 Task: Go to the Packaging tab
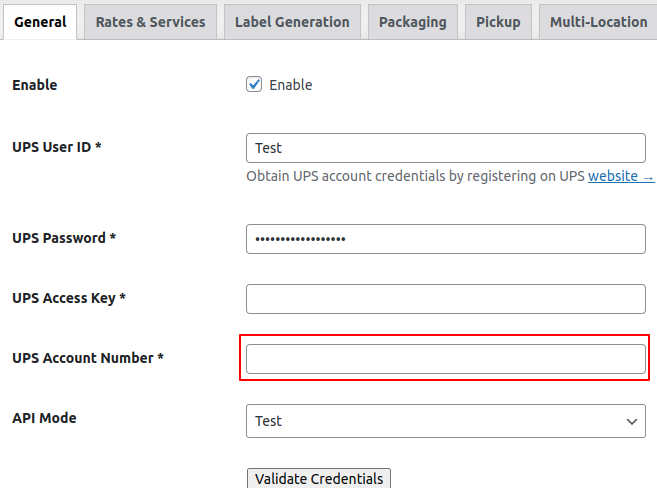412,22
